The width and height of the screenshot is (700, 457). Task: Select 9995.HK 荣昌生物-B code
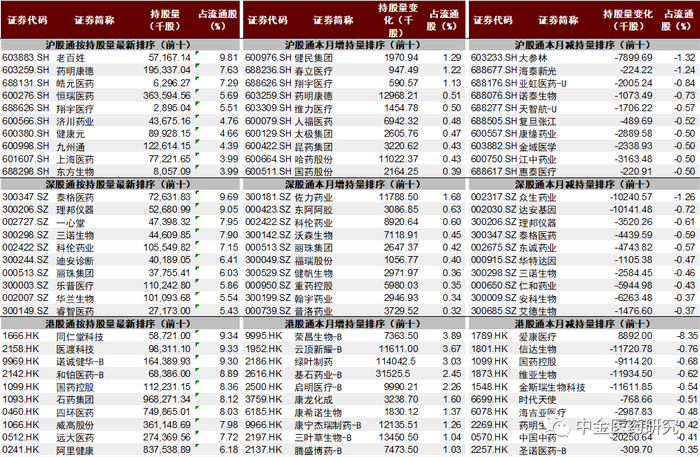tap(263, 336)
